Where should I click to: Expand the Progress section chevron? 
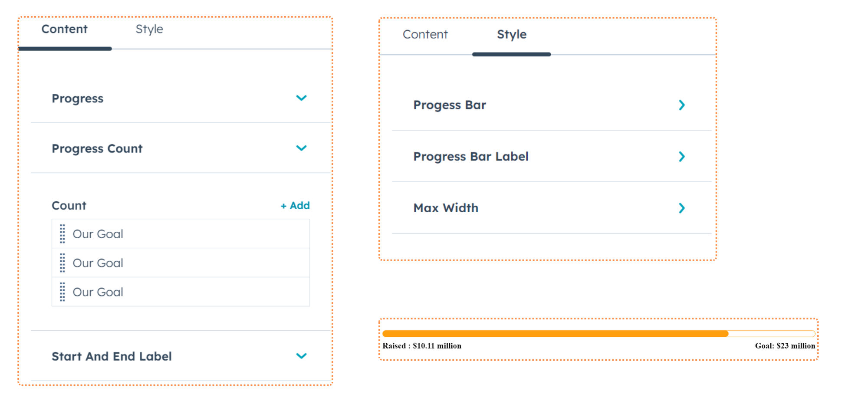click(301, 98)
